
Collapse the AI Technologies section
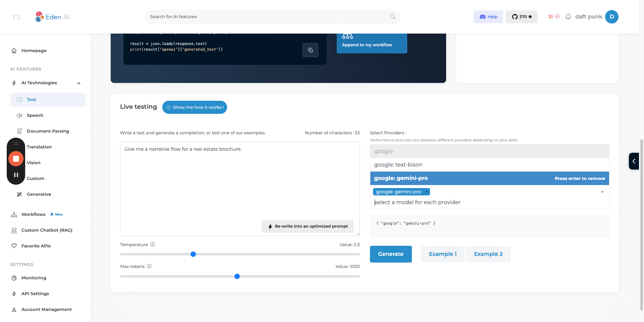point(79,83)
